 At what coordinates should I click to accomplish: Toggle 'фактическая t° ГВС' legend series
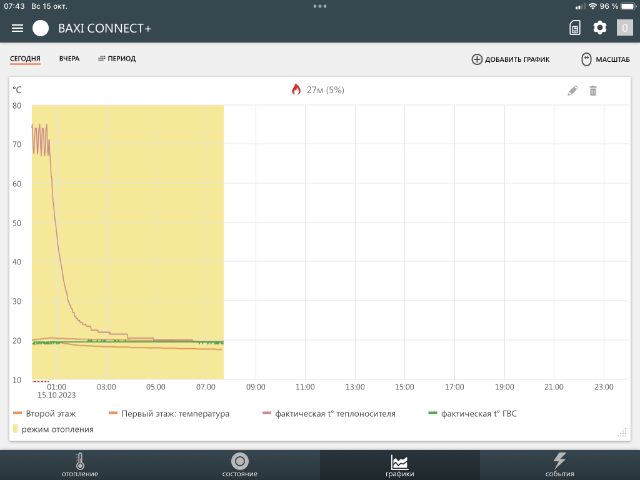(475, 413)
